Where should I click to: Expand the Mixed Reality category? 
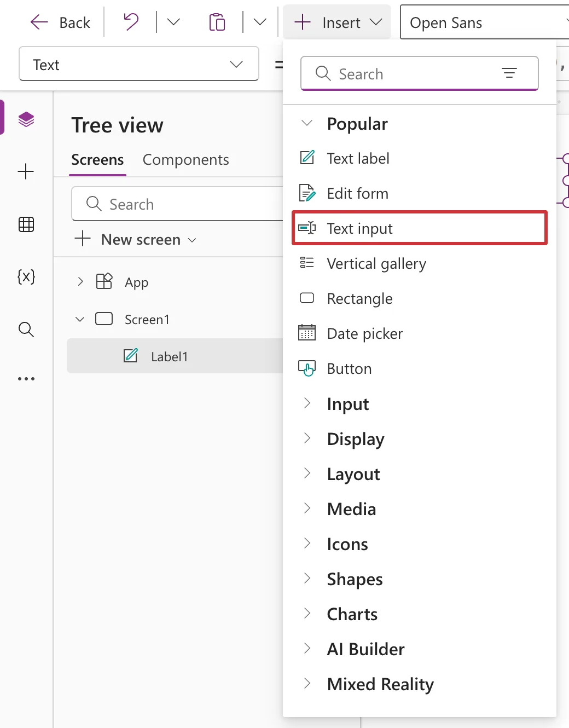point(307,684)
